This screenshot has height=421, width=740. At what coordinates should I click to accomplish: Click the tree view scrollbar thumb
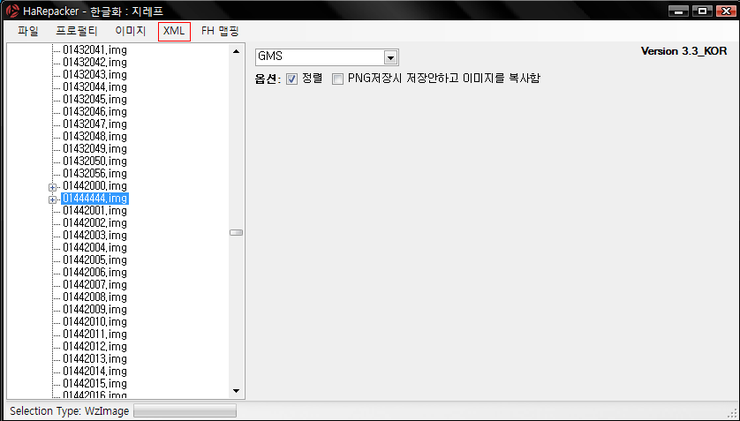point(236,233)
